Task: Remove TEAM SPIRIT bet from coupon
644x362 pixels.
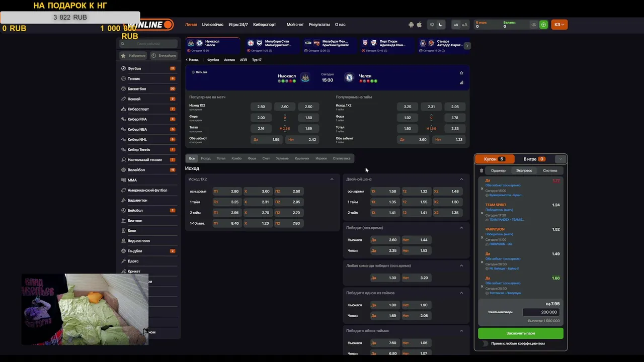Action: pyautogui.click(x=482, y=213)
